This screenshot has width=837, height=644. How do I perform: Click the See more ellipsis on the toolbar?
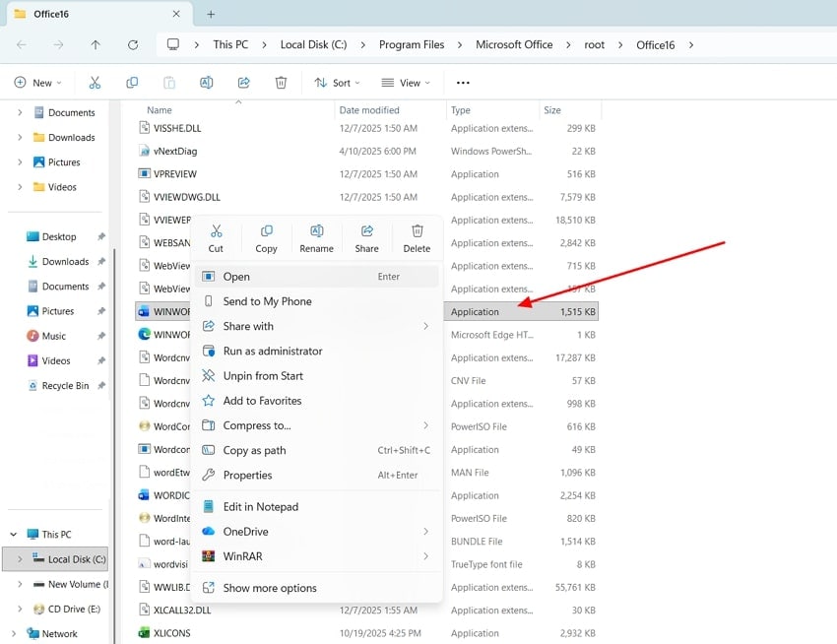[462, 82]
